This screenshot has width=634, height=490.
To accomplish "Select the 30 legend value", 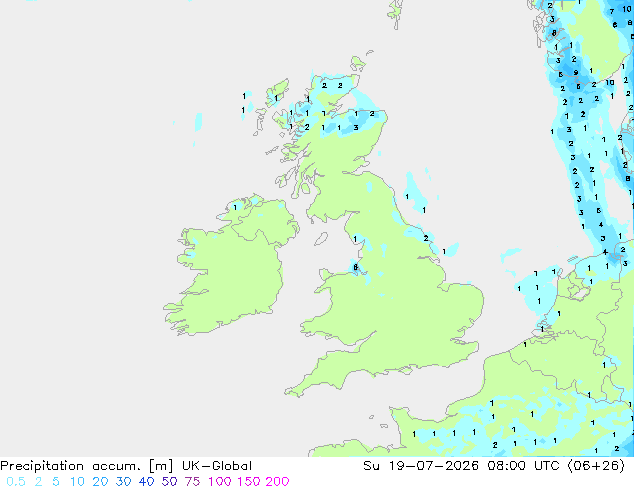I will point(123,482).
